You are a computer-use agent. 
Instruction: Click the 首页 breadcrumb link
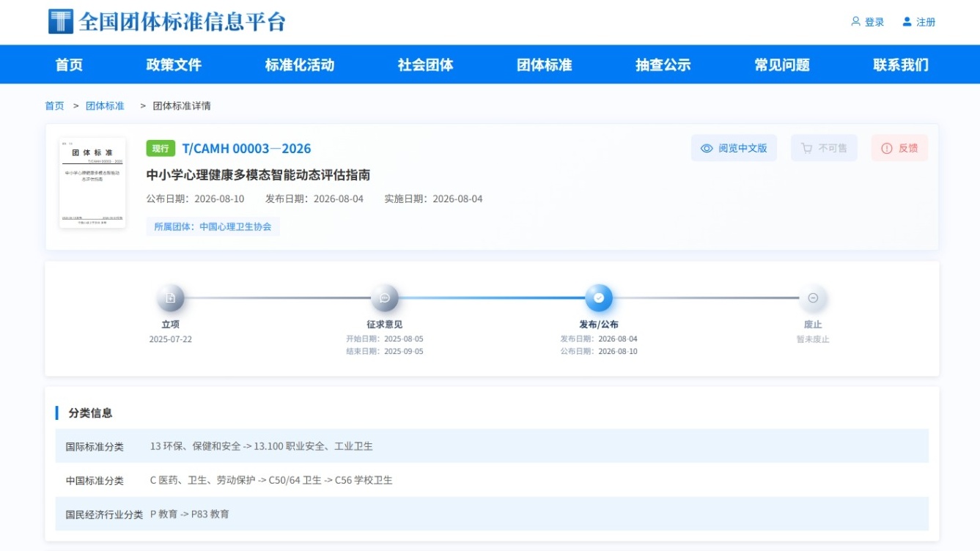tap(54, 106)
